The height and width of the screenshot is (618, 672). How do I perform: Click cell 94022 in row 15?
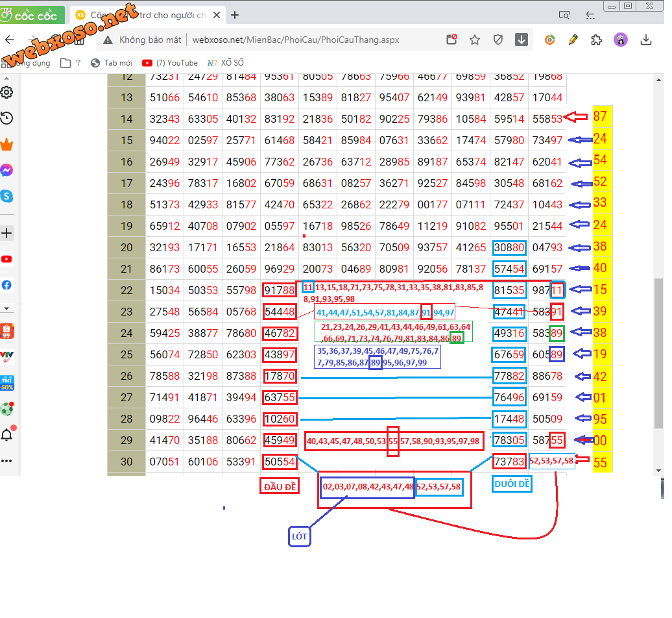(165, 141)
